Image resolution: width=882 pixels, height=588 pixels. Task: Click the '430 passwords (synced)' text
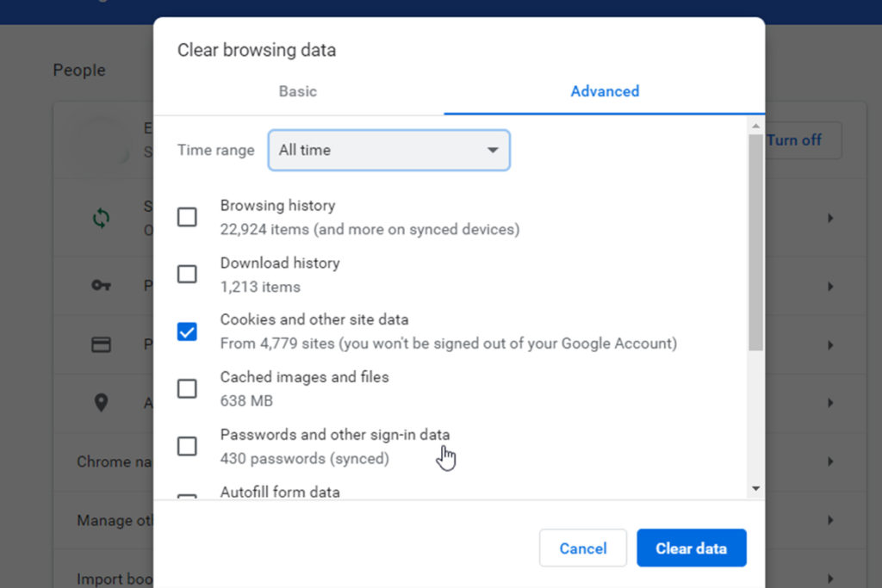pos(304,459)
